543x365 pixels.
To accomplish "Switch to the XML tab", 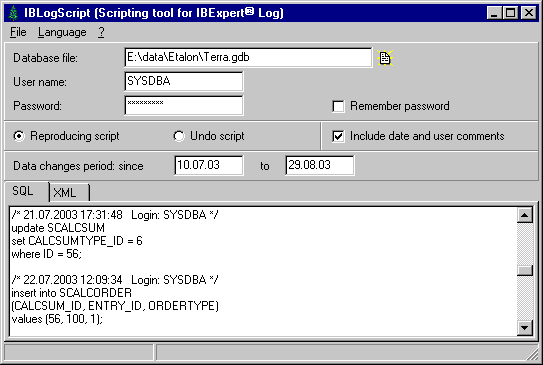I will [69, 192].
